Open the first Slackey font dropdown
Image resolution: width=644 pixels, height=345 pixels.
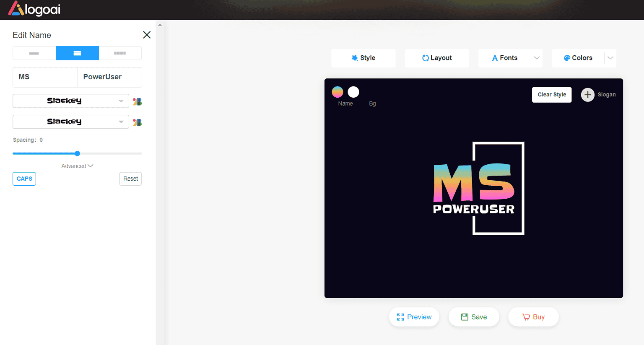[70, 101]
